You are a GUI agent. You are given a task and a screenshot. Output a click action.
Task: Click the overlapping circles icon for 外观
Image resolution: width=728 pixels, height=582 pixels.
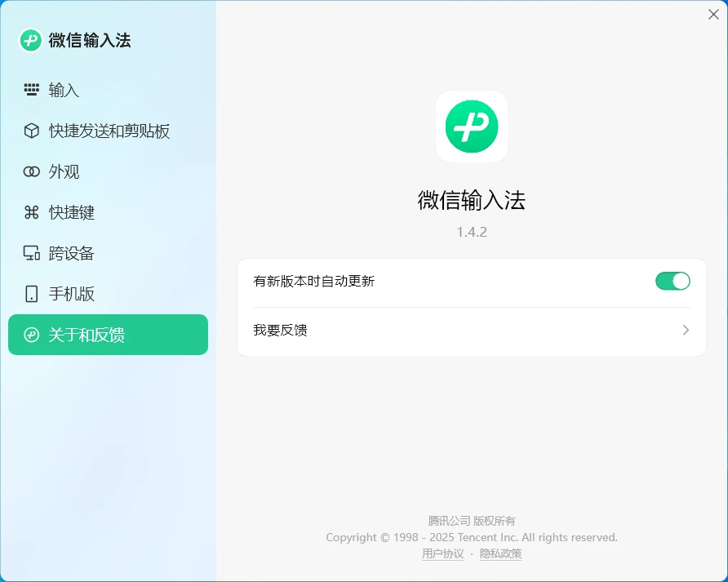tap(31, 171)
